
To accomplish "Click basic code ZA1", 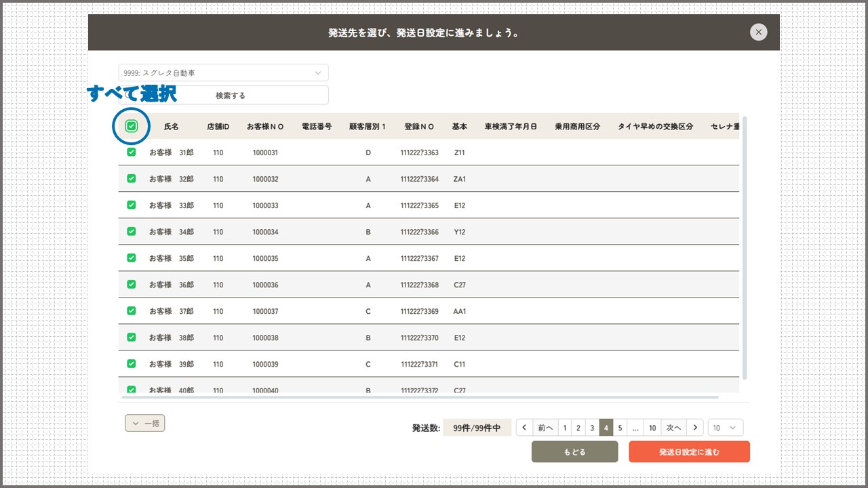I will click(x=460, y=179).
